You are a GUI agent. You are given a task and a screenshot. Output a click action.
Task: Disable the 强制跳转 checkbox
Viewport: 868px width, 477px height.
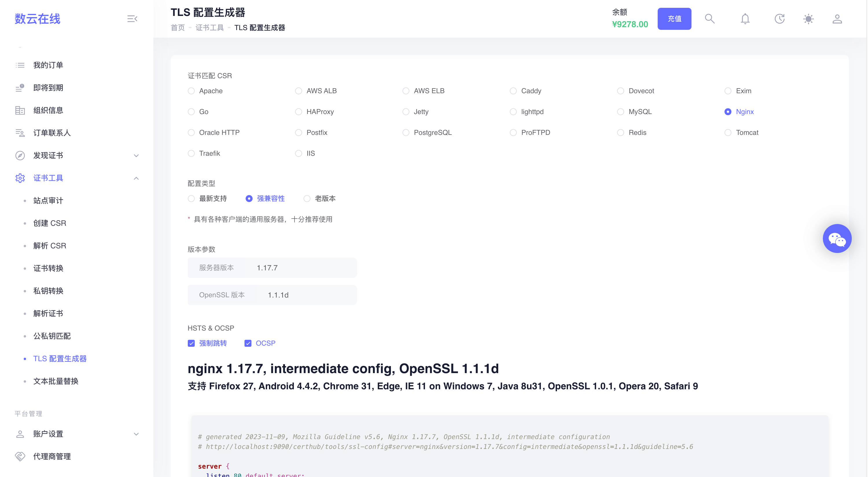(191, 343)
